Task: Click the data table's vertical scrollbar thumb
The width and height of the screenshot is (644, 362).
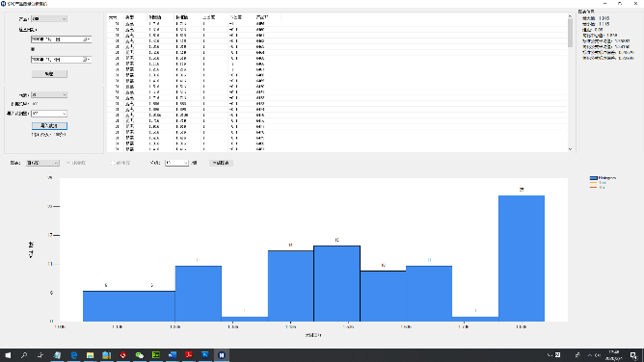Action: point(570,33)
